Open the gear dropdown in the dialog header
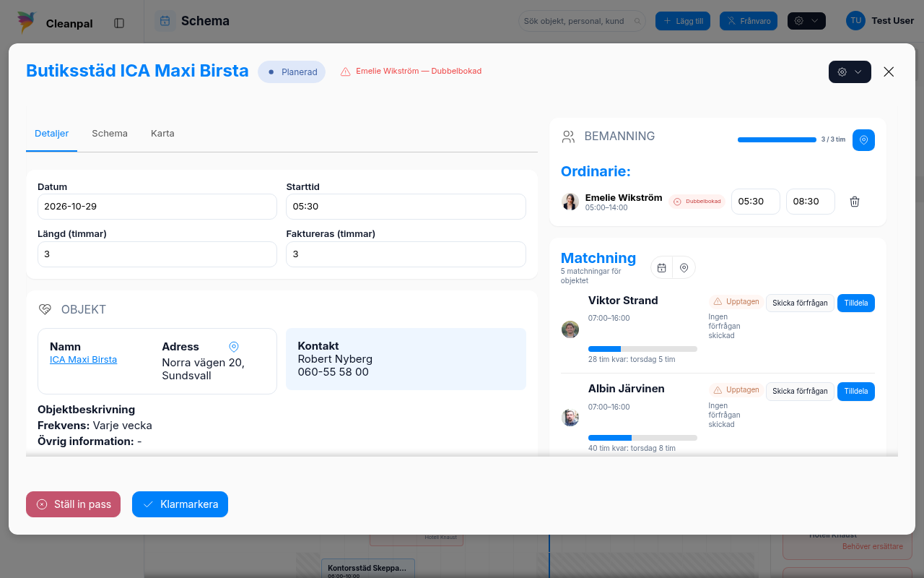Image resolution: width=924 pixels, height=578 pixels. 850,72
